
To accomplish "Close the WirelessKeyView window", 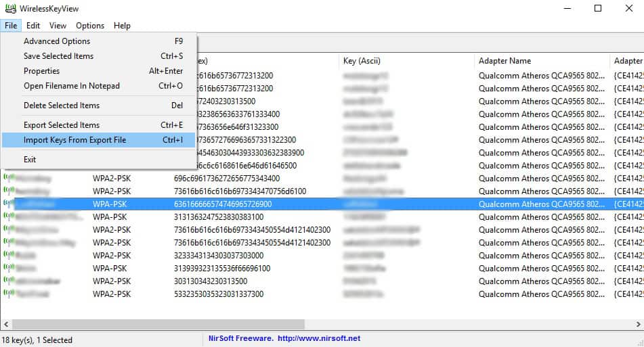I will pyautogui.click(x=629, y=8).
